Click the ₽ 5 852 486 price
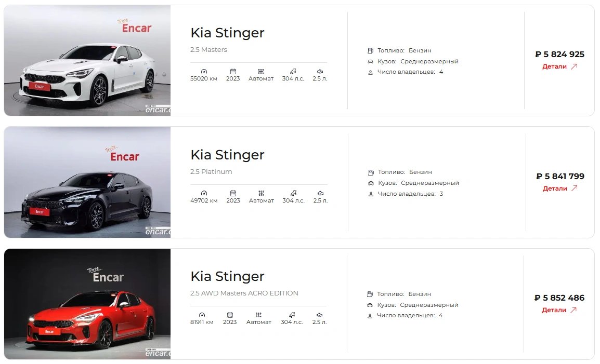This screenshot has height=364, width=600. point(559,298)
